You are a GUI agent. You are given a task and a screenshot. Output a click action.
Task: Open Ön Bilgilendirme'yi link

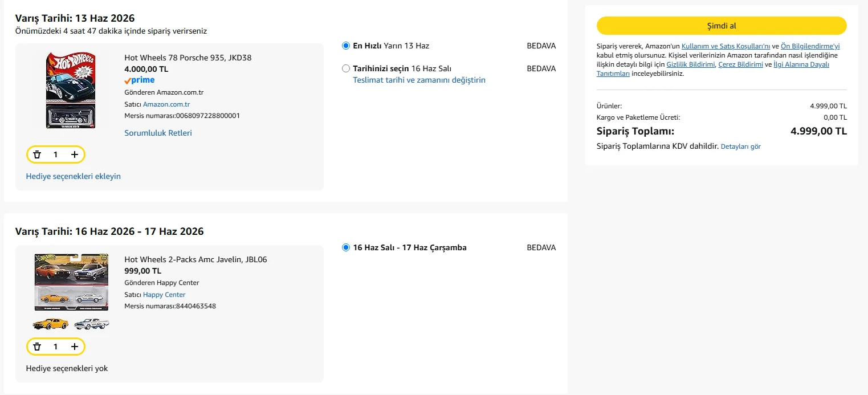click(810, 46)
